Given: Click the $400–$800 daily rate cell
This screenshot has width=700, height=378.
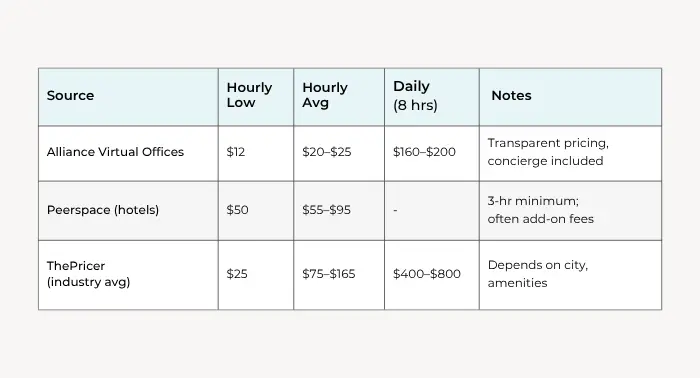Looking at the screenshot, I should (x=432, y=275).
